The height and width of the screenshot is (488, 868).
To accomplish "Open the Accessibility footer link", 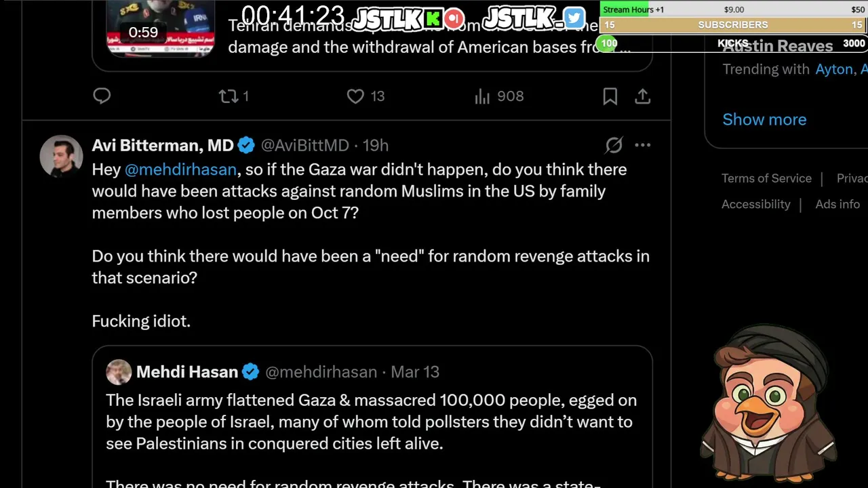I will point(755,204).
